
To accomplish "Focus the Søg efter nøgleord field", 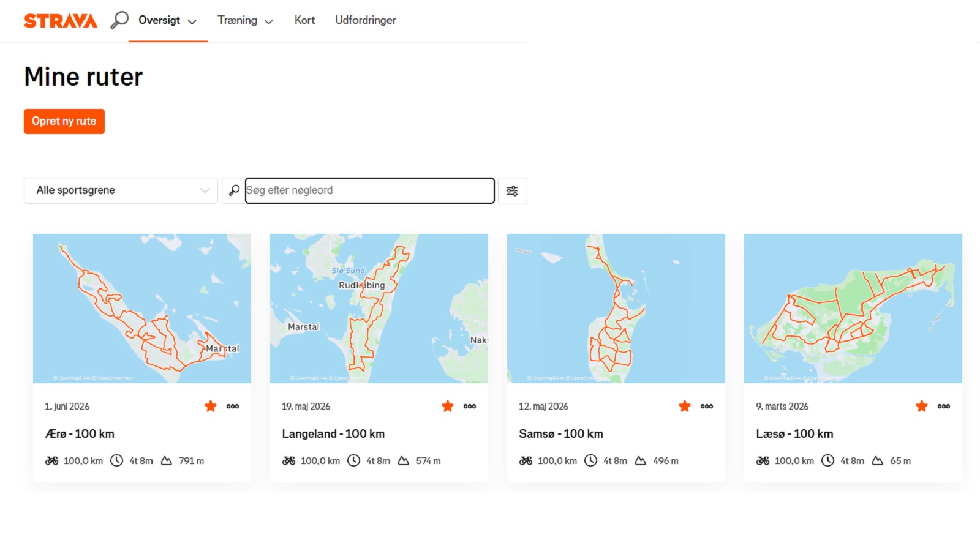I will (x=370, y=190).
